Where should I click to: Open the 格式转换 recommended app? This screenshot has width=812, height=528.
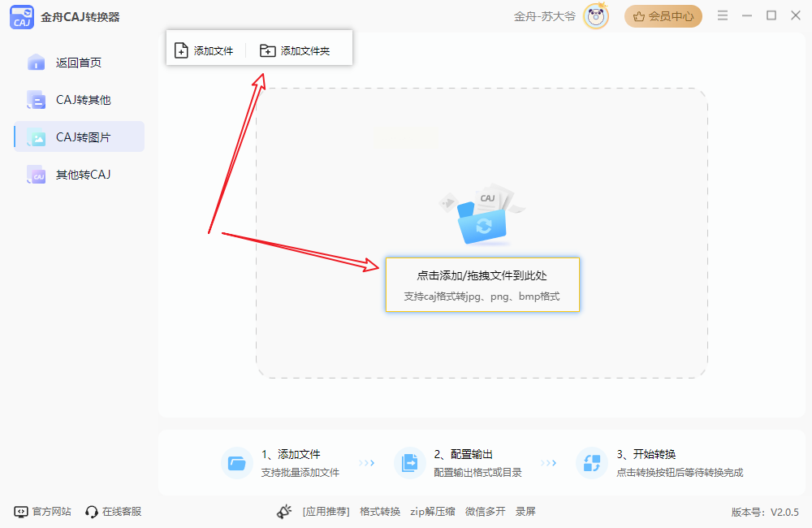(380, 512)
